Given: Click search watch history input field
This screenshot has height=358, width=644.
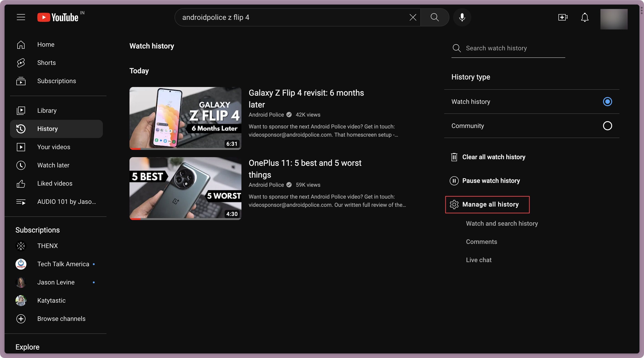Looking at the screenshot, I should 509,48.
